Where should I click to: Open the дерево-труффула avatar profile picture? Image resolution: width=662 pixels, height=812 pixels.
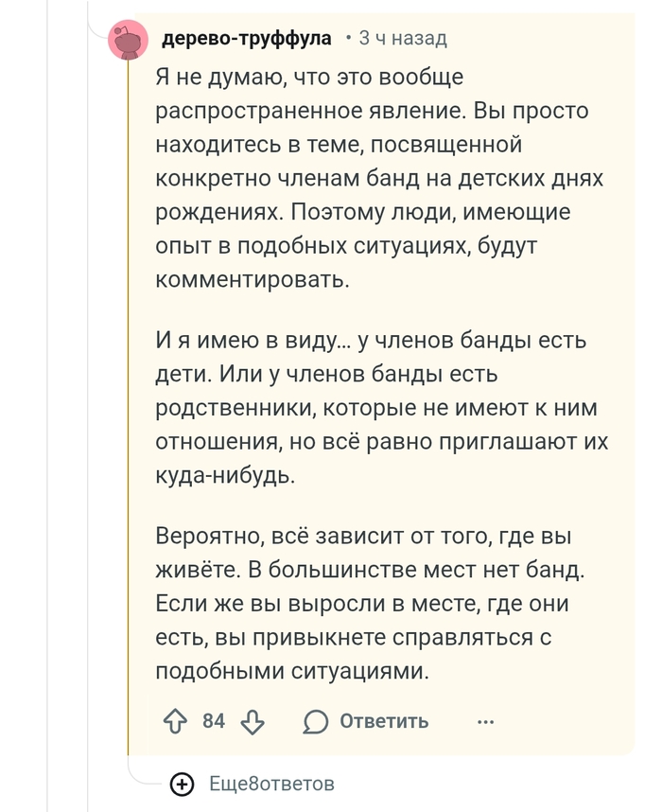tap(128, 40)
